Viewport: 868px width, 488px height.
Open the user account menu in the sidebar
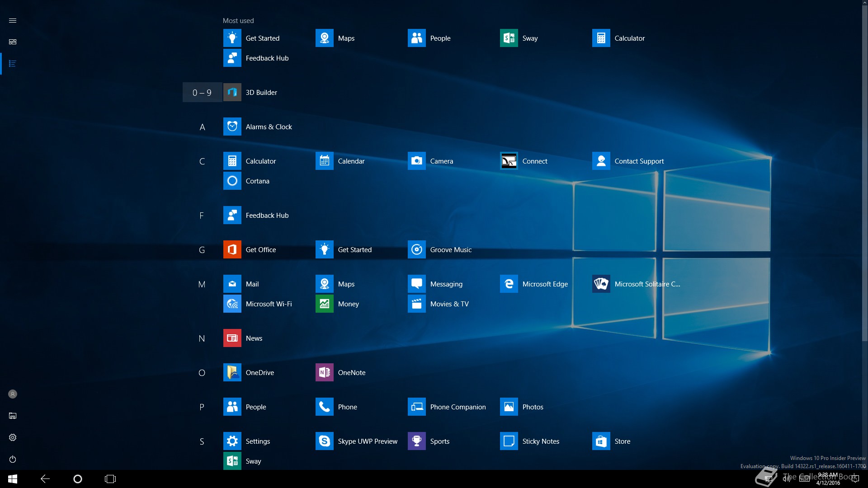(x=13, y=394)
